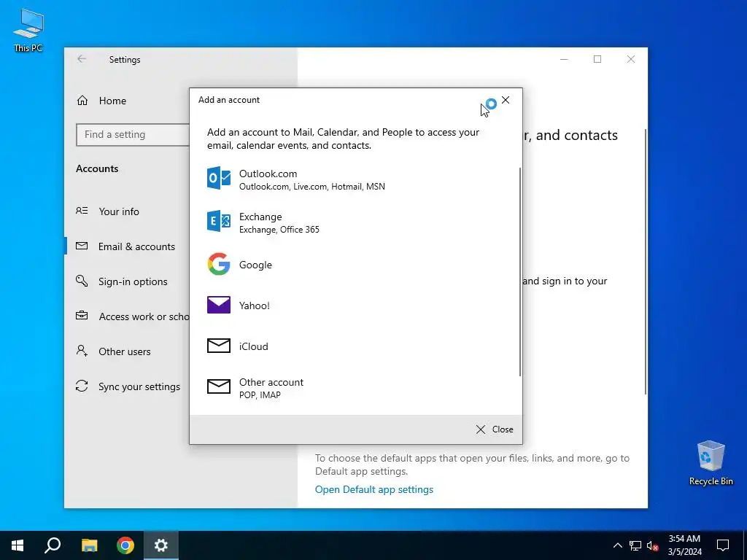Click the Google label
Viewport: 747px width, 560px height.
pos(255,265)
